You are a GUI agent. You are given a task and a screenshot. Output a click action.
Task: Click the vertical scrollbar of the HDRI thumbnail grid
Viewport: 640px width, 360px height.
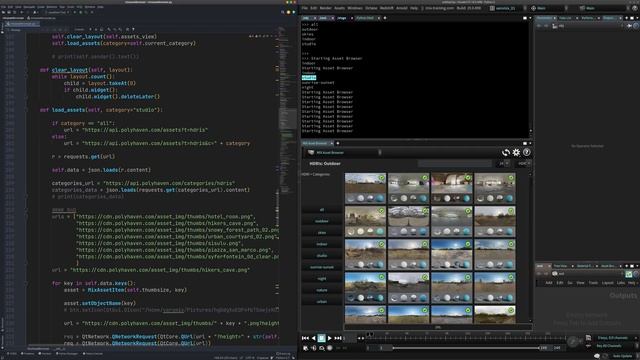pos(530,247)
